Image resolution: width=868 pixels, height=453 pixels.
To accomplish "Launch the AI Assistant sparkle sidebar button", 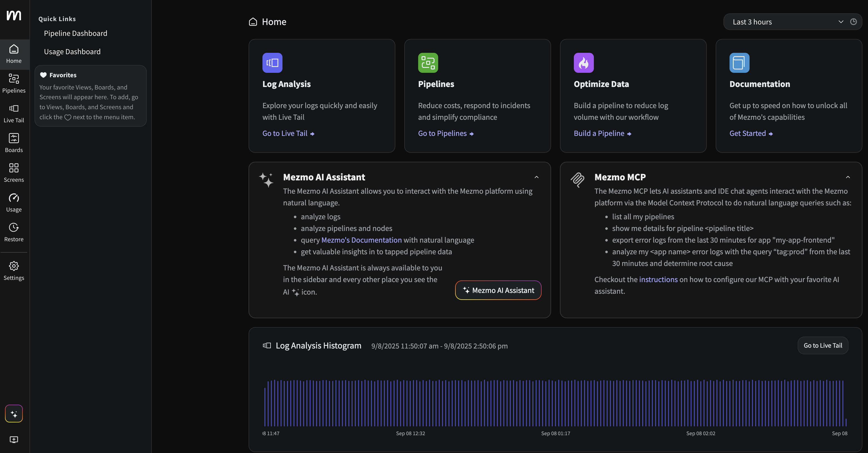I will pos(14,413).
